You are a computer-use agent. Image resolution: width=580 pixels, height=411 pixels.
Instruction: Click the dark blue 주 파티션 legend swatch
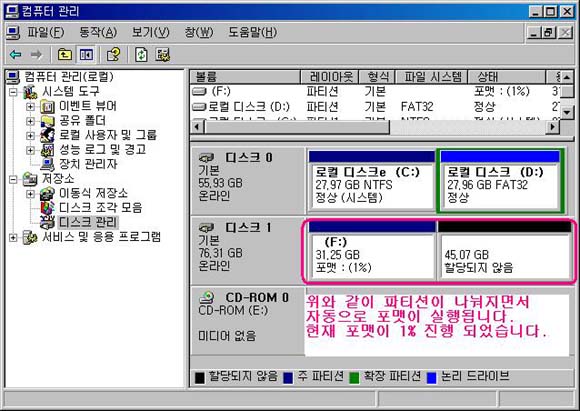pos(288,378)
